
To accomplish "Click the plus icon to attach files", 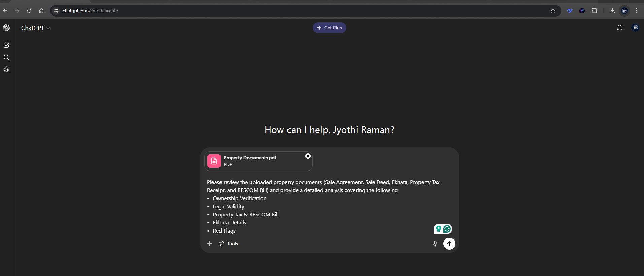I will pos(210,244).
